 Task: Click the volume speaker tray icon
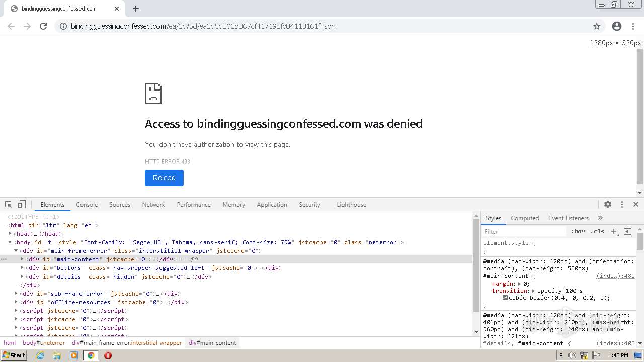coord(572,355)
